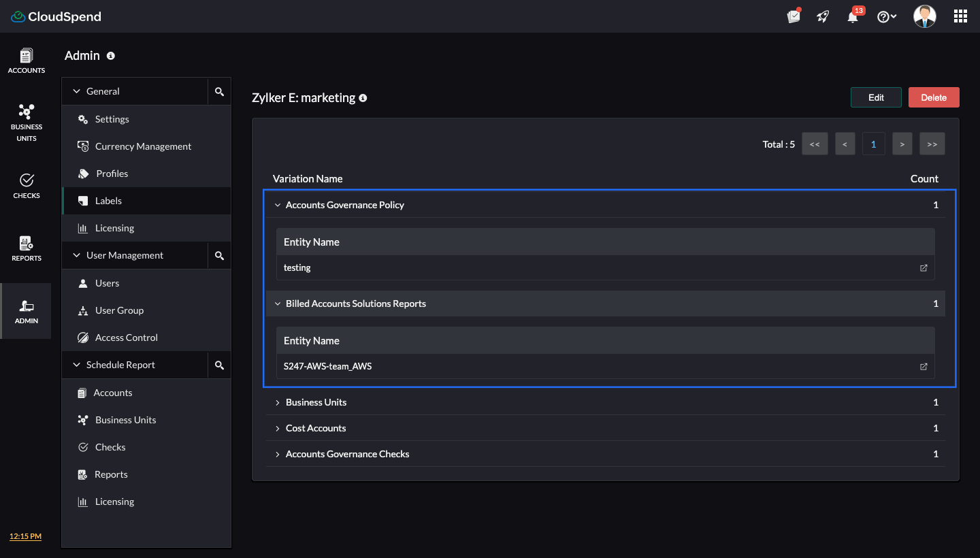Select Access Control under User Management
The height and width of the screenshot is (558, 980).
(126, 338)
